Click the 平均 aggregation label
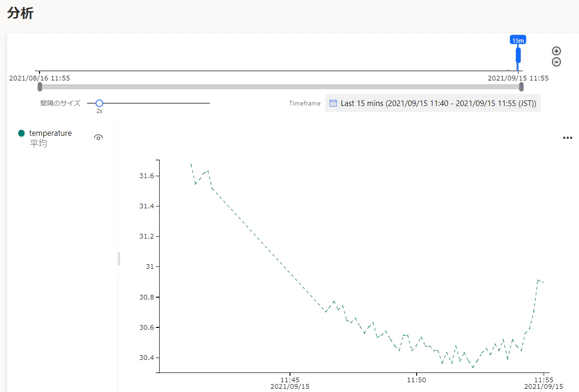The width and height of the screenshot is (579, 392). pos(39,144)
